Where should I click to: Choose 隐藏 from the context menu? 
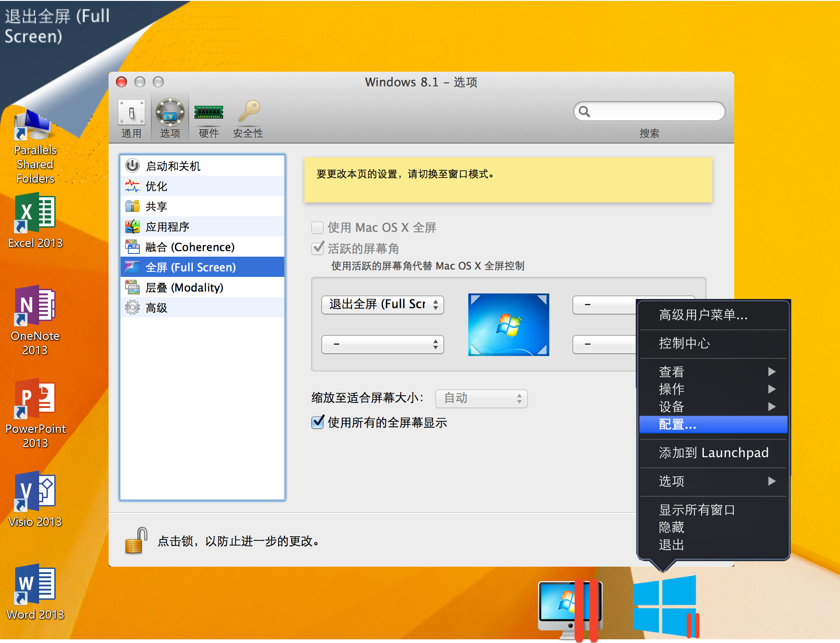click(713, 528)
